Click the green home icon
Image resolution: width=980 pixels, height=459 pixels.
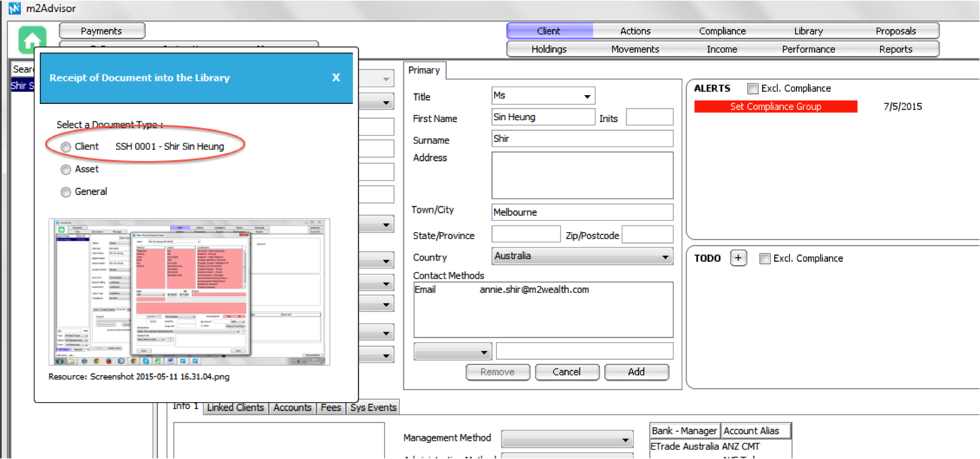pos(32,40)
